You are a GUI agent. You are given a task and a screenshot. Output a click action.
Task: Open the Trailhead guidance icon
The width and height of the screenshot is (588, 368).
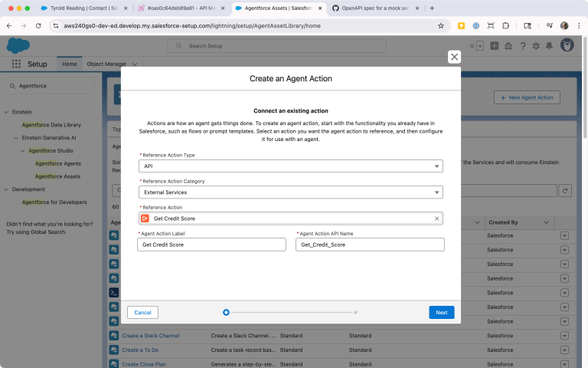(508, 46)
